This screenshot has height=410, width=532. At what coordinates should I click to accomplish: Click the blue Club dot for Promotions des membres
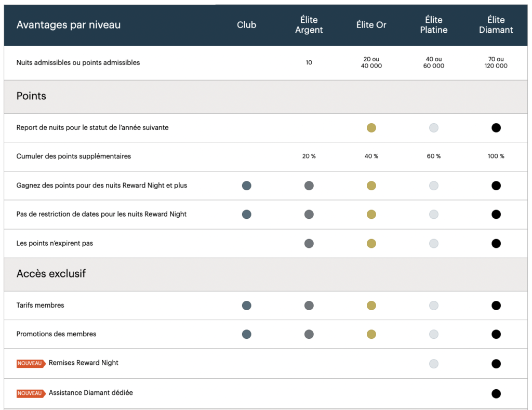point(247,334)
